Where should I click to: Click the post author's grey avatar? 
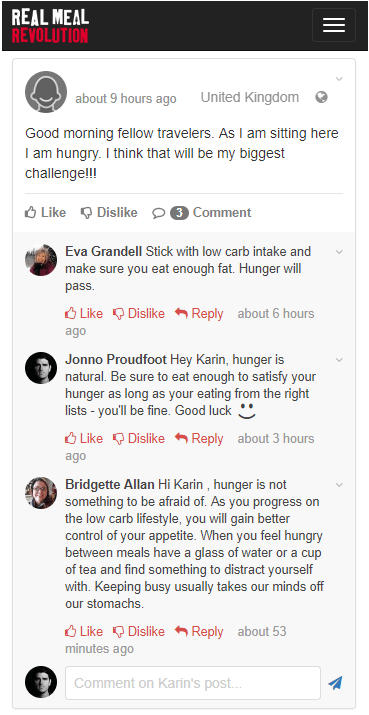[x=46, y=92]
